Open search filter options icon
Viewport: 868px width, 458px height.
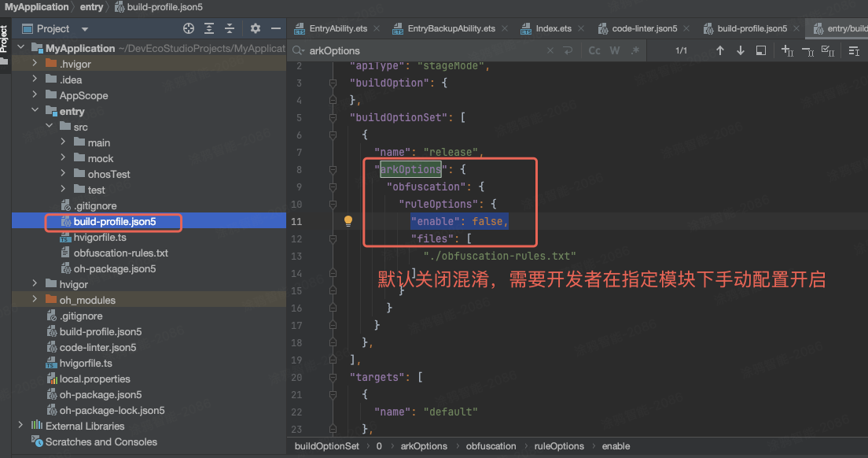(854, 51)
